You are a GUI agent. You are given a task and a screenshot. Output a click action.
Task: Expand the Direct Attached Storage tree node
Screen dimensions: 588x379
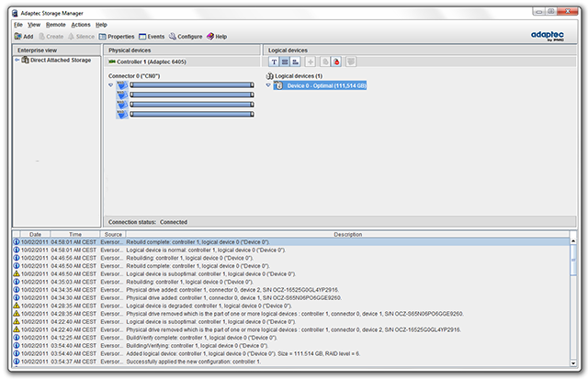[17, 60]
